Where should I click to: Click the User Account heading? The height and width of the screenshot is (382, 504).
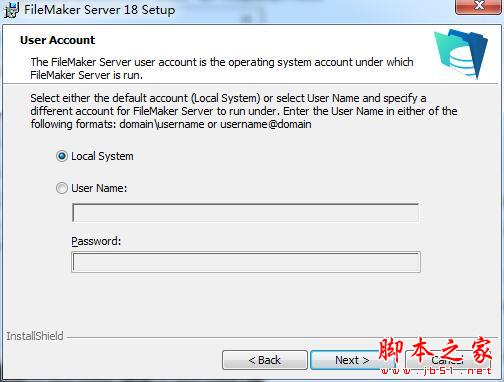pos(58,40)
